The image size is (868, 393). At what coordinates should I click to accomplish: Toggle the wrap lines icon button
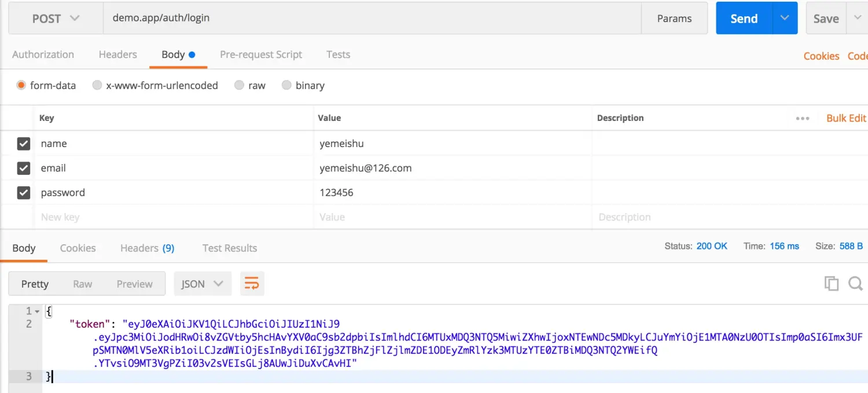point(252,284)
